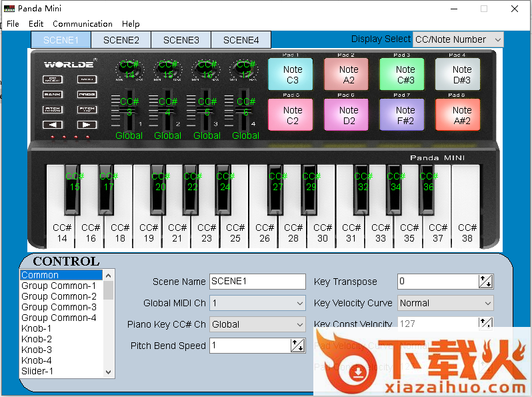This screenshot has height=397, width=532.
Task: Click the Pitch Down button on the device
Action: 53,109
